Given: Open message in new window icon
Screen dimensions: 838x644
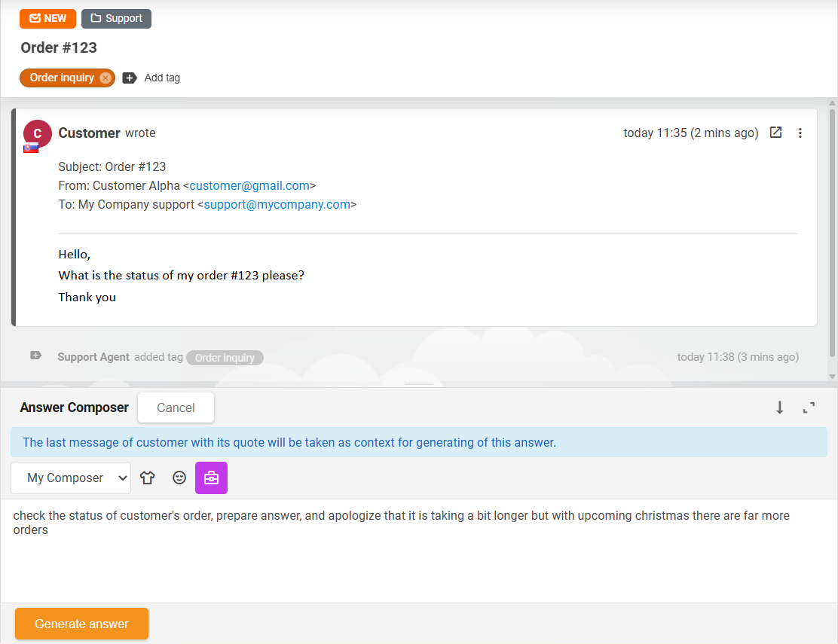Looking at the screenshot, I should [x=775, y=133].
